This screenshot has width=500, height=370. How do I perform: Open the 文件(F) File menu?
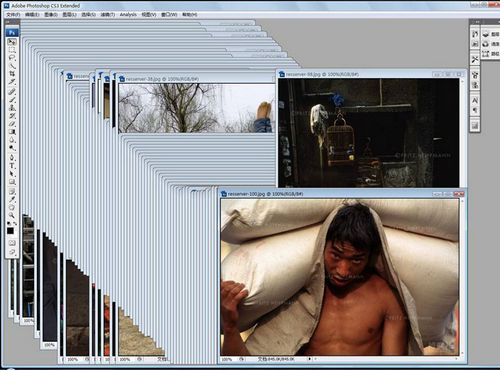click(13, 15)
